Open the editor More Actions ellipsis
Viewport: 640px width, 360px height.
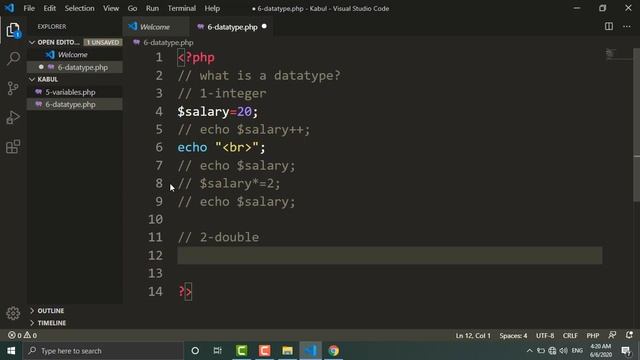click(x=627, y=27)
